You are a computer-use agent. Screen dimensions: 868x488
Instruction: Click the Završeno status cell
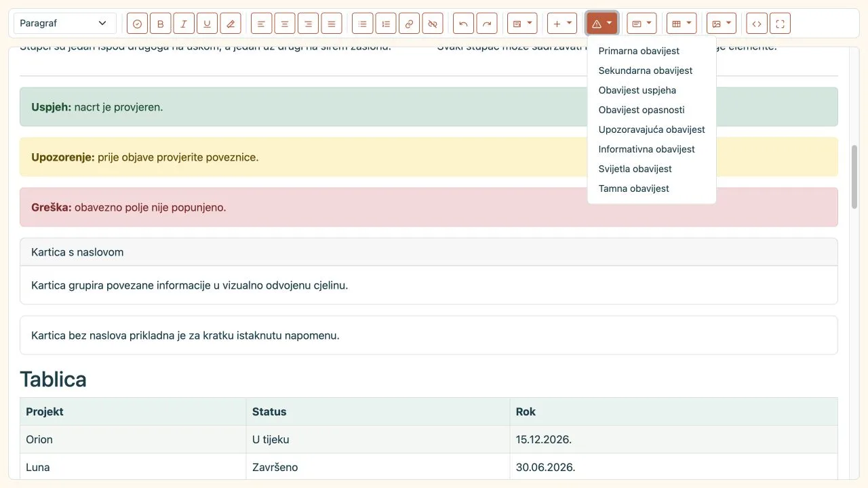378,467
